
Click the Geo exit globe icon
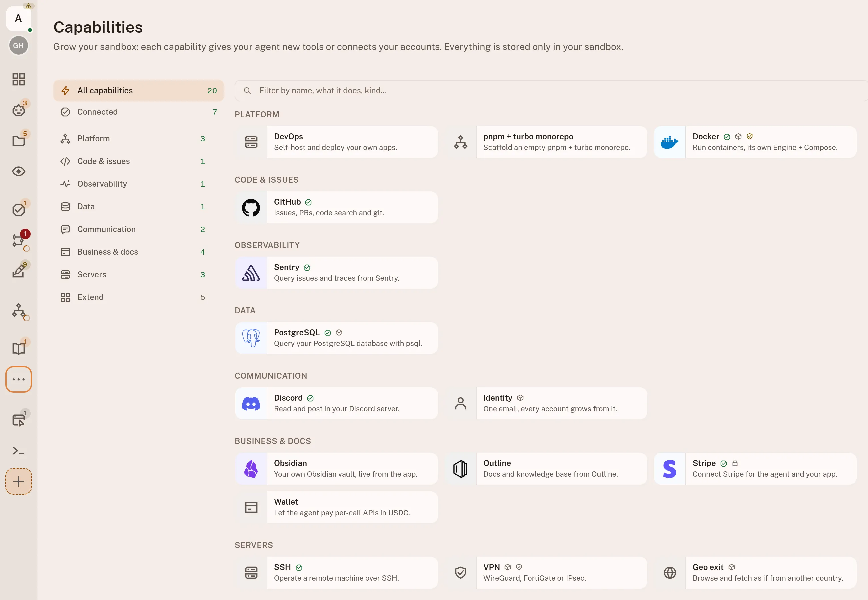pyautogui.click(x=670, y=573)
